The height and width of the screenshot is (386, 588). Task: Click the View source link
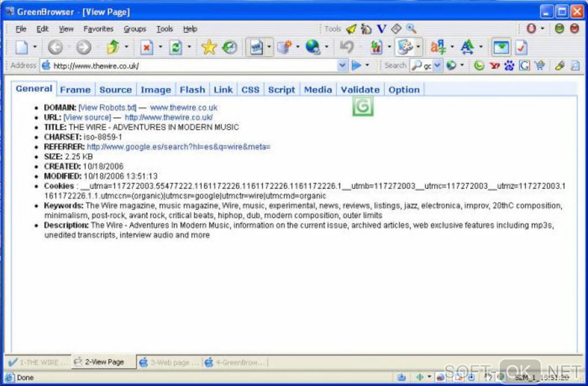click(88, 118)
